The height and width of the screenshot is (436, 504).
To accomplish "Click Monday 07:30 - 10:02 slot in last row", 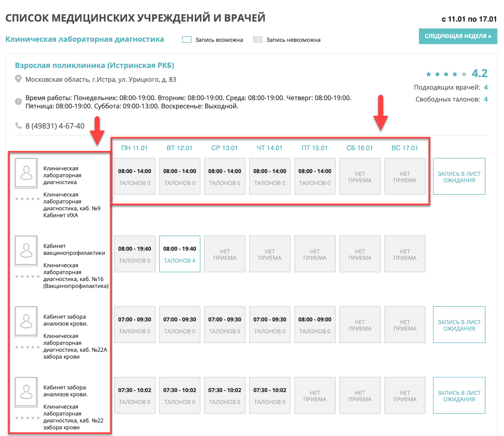I will coord(135,395).
